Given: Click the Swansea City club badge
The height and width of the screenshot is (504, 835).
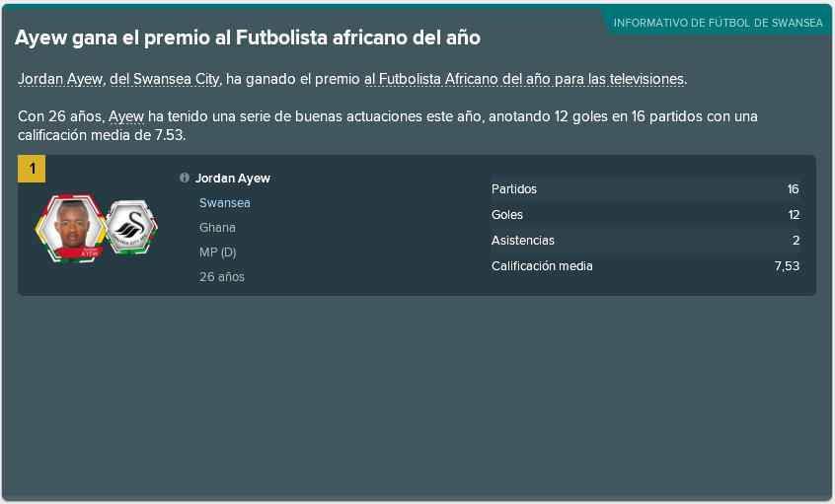Looking at the screenshot, I should pyautogui.click(x=131, y=227).
